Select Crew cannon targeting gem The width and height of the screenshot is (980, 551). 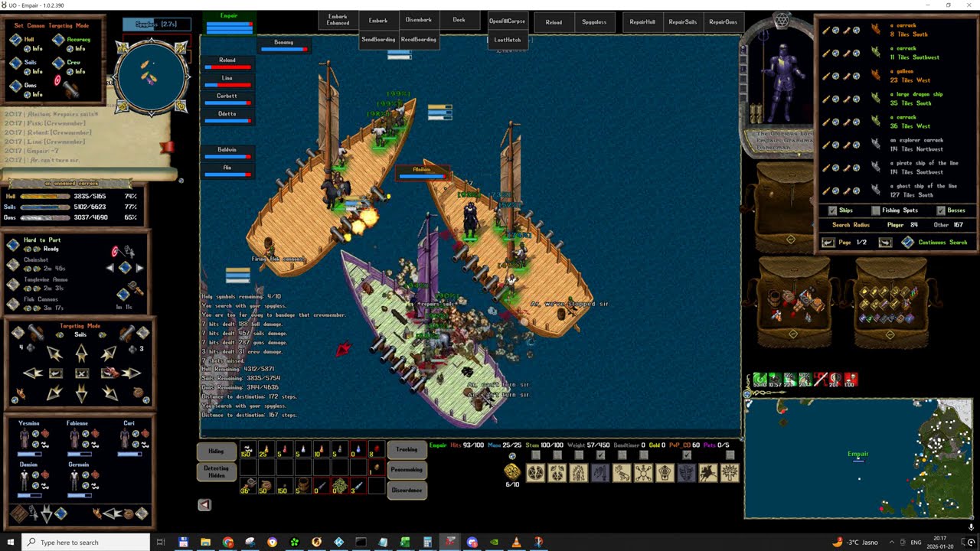click(58, 63)
